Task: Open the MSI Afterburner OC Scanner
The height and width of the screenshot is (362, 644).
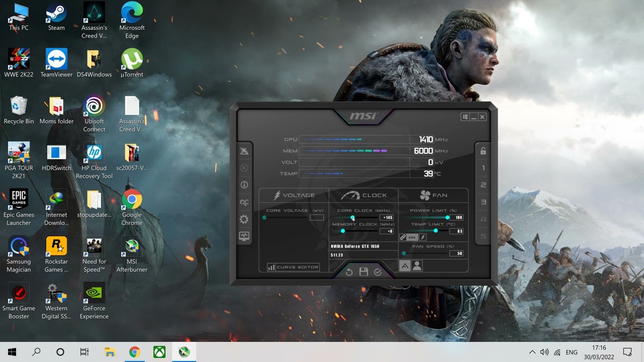Action: pos(244,202)
